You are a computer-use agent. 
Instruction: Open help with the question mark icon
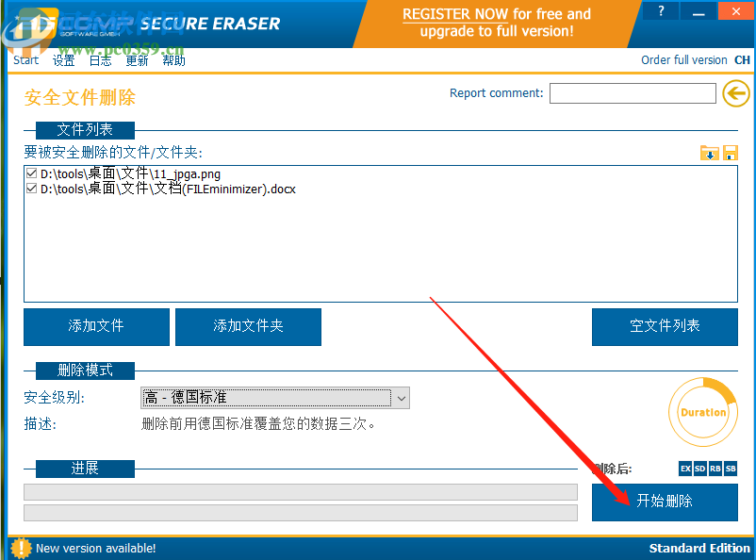(x=660, y=10)
